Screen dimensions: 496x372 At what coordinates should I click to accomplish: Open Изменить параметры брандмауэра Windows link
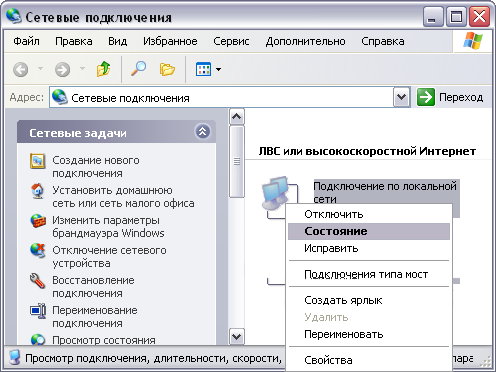tap(108, 227)
